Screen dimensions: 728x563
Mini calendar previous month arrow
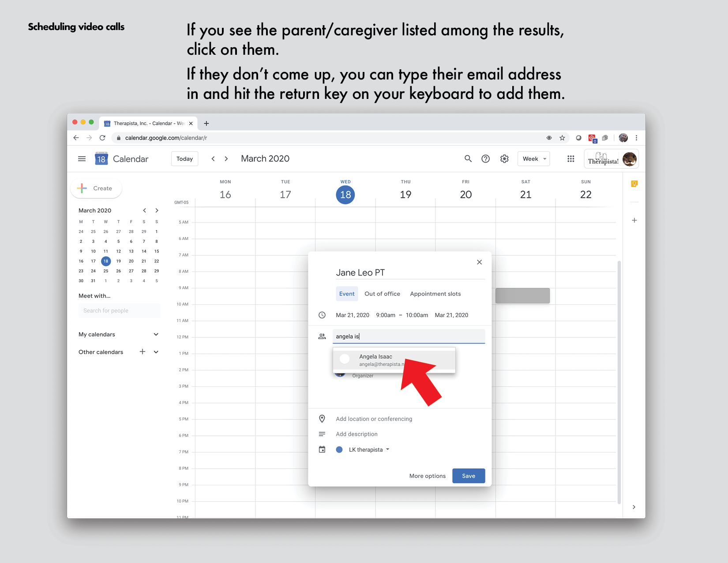tap(144, 211)
